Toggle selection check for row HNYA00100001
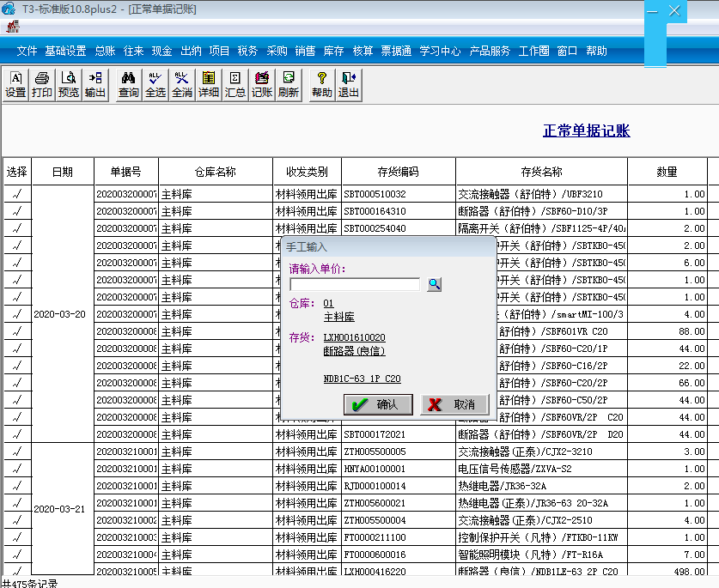Viewport: 719px width, 588px height. click(17, 469)
